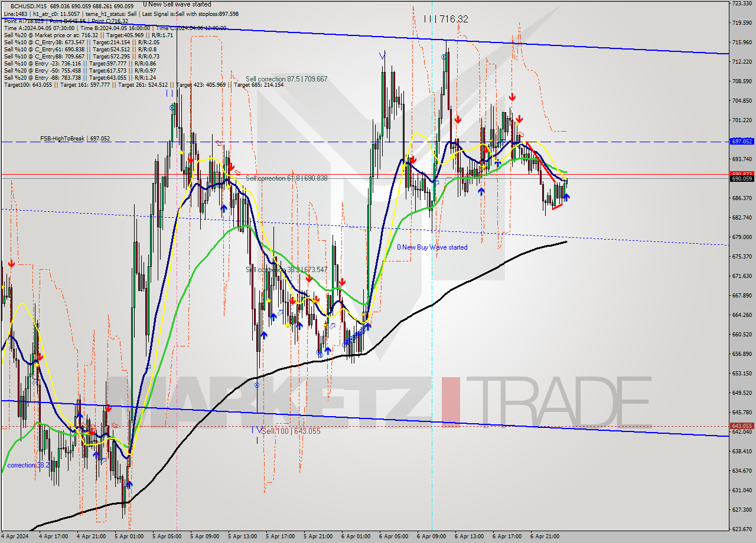Screen dimensions: 756x543
Task: Click the 682.740 price axis value
Action: (741, 217)
